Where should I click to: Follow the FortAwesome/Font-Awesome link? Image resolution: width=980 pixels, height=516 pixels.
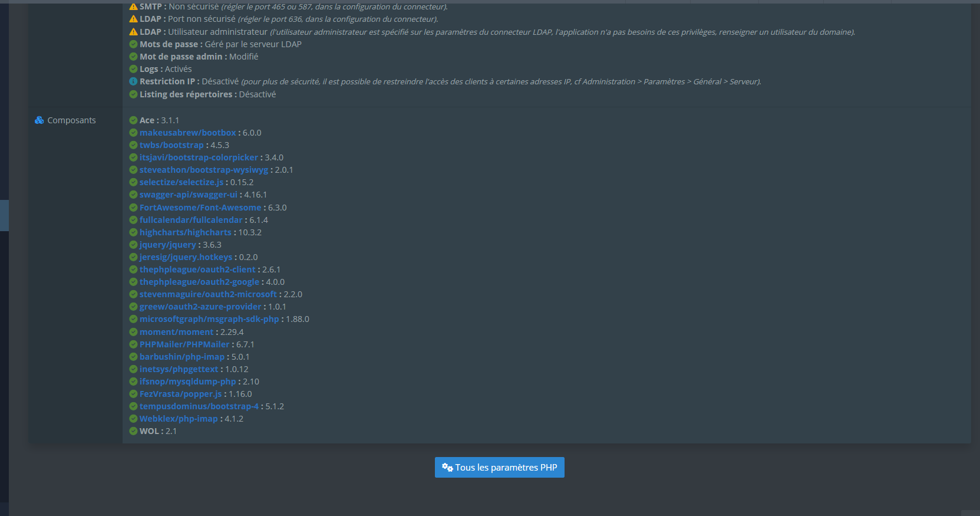200,208
